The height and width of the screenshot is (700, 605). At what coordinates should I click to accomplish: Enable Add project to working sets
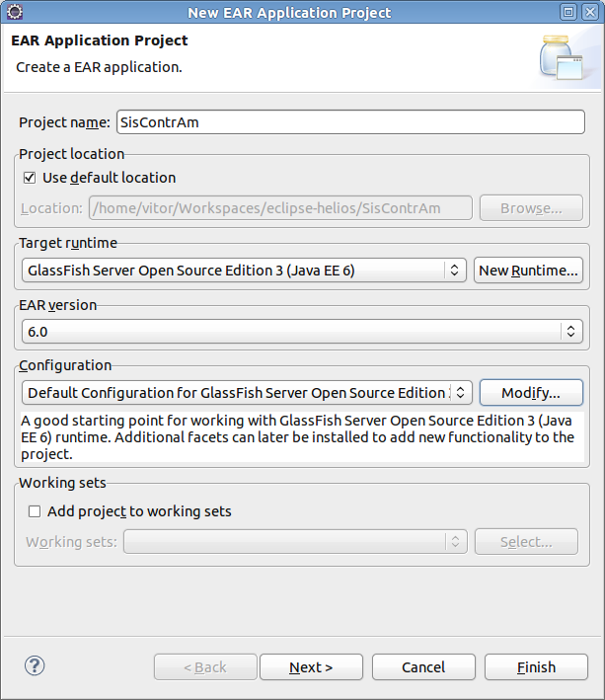pos(35,511)
